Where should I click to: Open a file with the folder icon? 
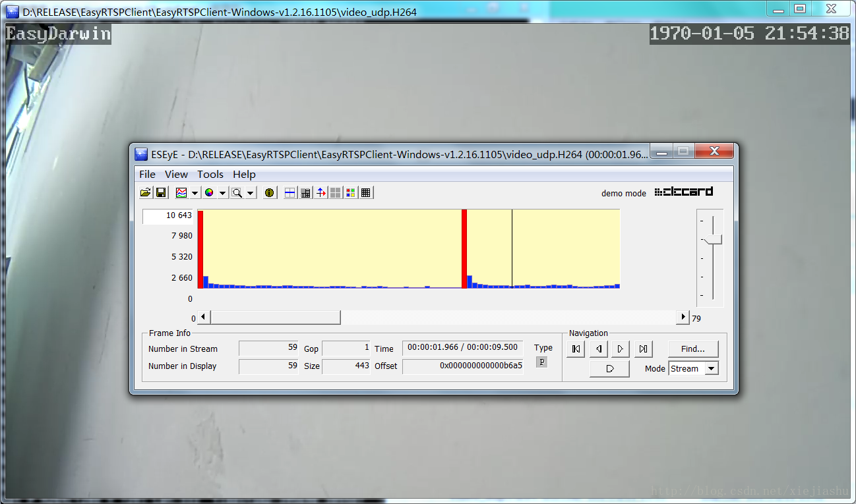pyautogui.click(x=146, y=192)
